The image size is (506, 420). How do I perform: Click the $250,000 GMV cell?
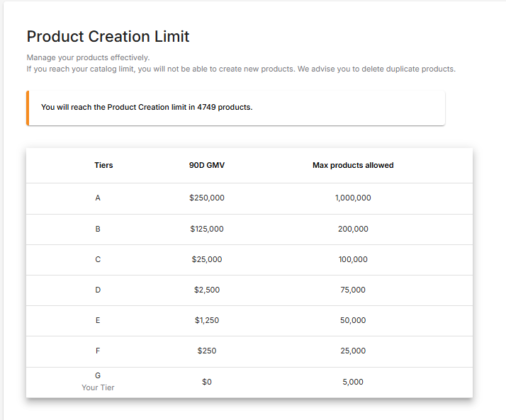(x=206, y=198)
